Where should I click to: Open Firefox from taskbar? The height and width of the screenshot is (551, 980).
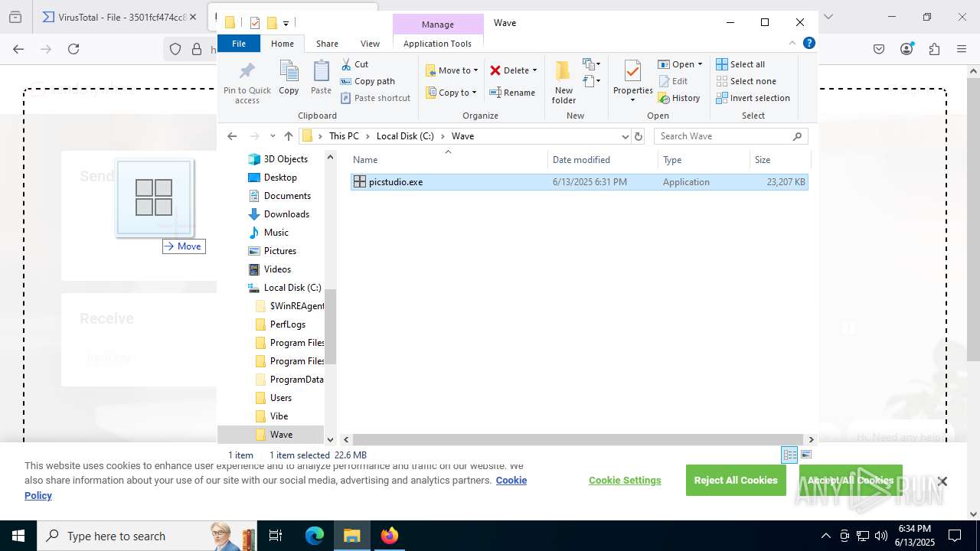[390, 536]
